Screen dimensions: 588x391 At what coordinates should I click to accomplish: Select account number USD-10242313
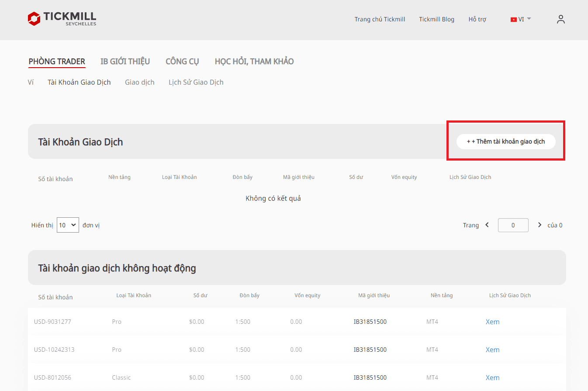tap(54, 350)
